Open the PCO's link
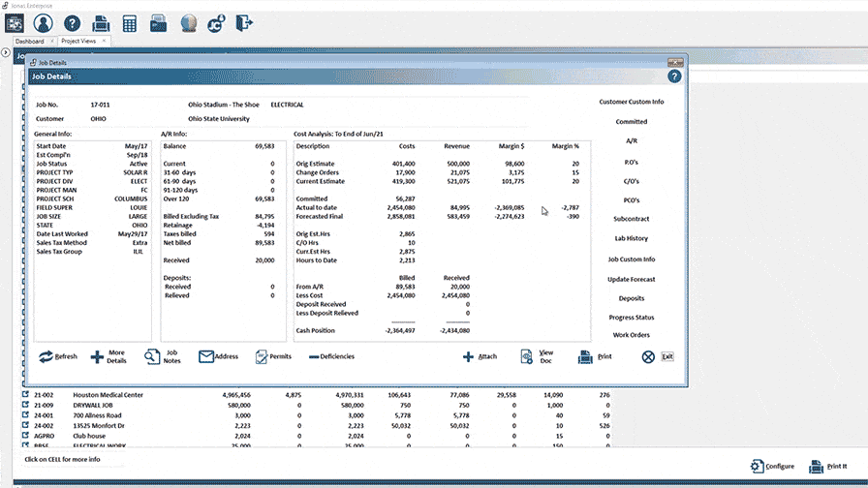The height and width of the screenshot is (488, 868). 631,200
